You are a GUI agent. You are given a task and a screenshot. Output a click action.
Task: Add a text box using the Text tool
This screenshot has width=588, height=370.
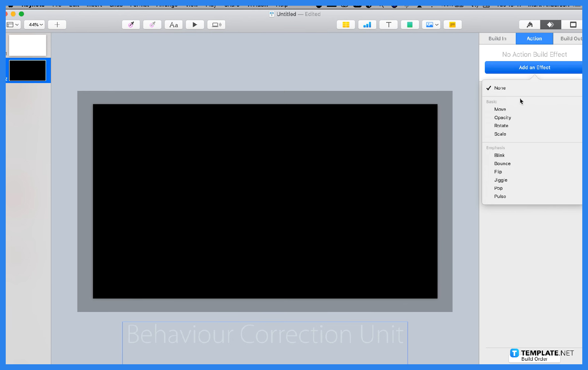pyautogui.click(x=388, y=24)
